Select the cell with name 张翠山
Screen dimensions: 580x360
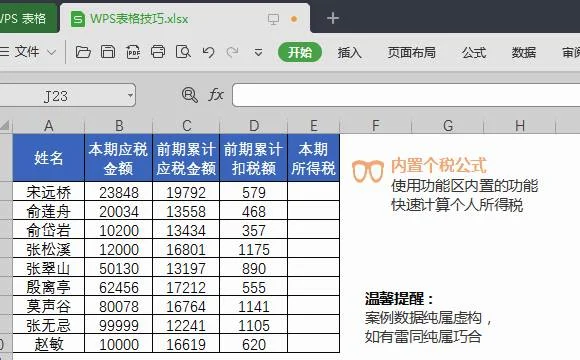pyautogui.click(x=48, y=268)
